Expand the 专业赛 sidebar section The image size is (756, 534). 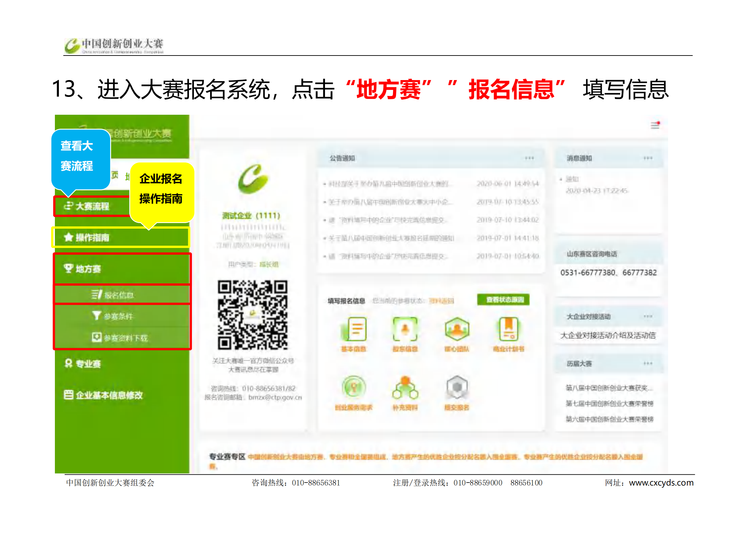88,364
